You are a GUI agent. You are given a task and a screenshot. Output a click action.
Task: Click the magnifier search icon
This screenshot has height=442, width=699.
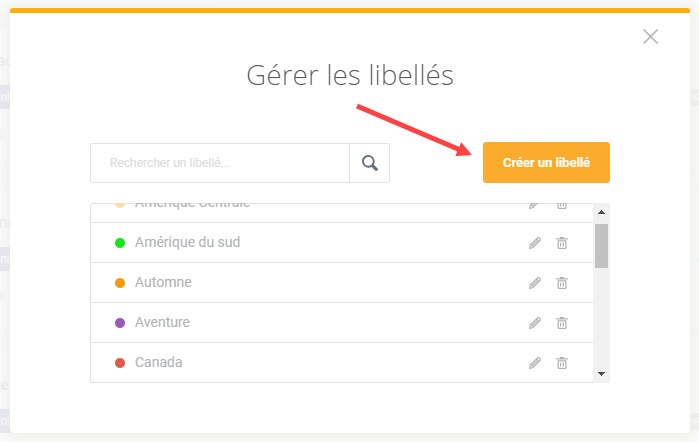(x=370, y=163)
